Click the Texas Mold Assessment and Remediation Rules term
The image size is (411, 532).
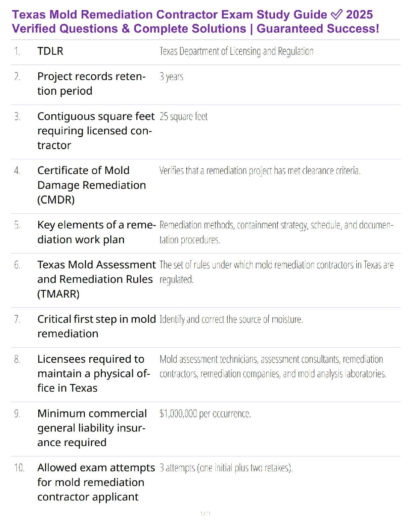point(97,279)
